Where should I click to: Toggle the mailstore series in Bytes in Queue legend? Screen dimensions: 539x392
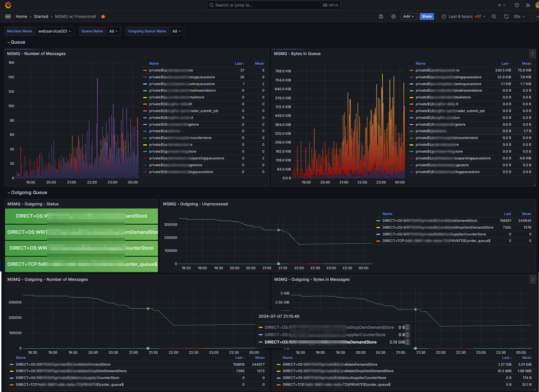click(443, 97)
